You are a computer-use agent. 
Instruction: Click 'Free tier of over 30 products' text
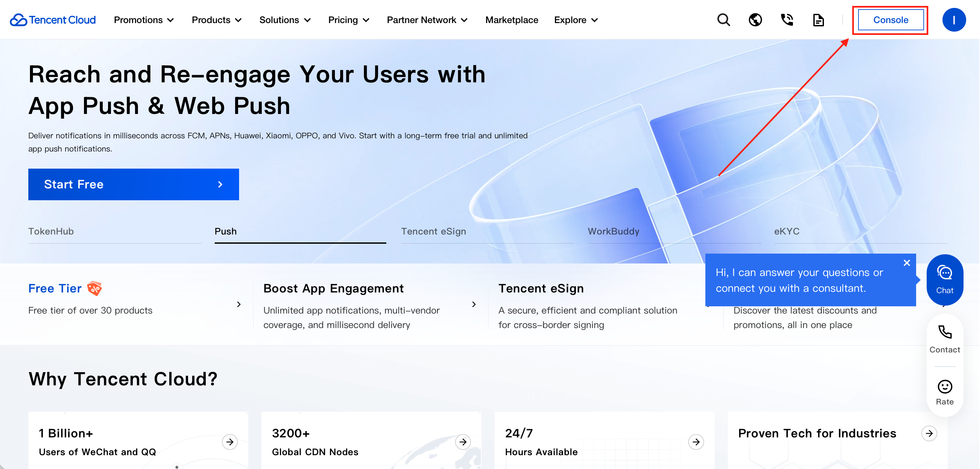click(x=90, y=310)
